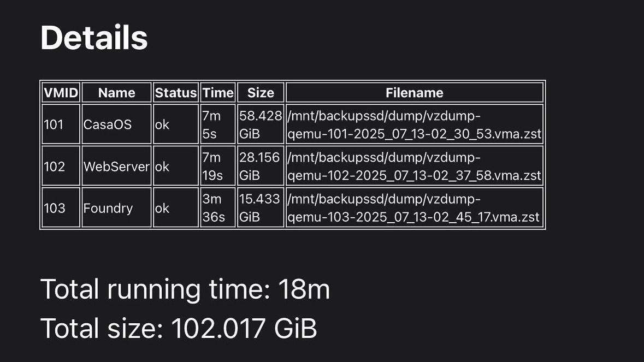Click the qemu-102 backup filename
The height and width of the screenshot is (362, 644).
tap(415, 166)
